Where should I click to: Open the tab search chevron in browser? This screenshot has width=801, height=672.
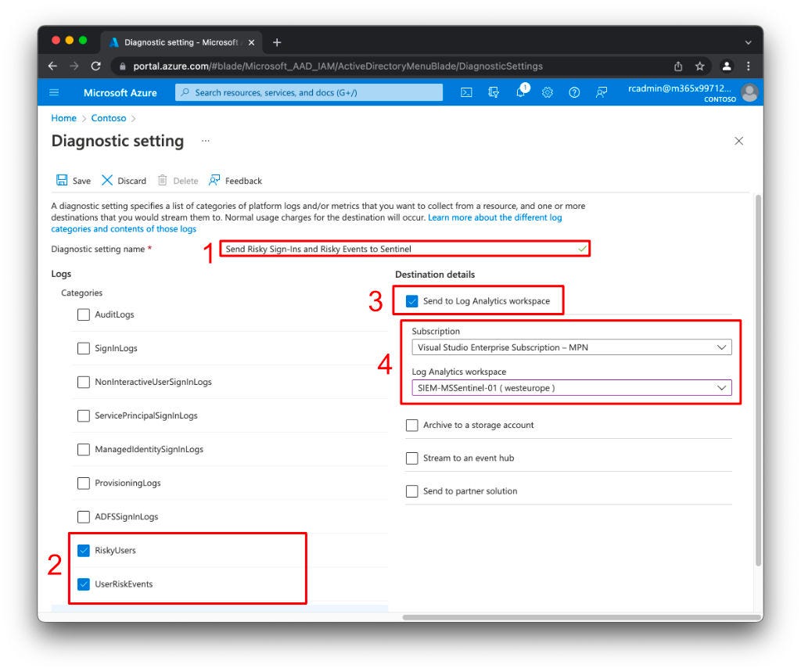tap(748, 42)
